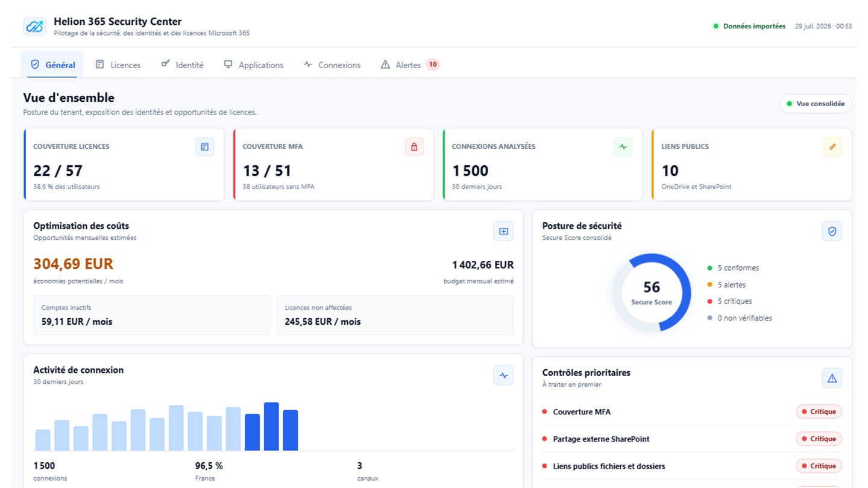Open the Alertes tab
The image size is (868, 488).
(x=410, y=65)
